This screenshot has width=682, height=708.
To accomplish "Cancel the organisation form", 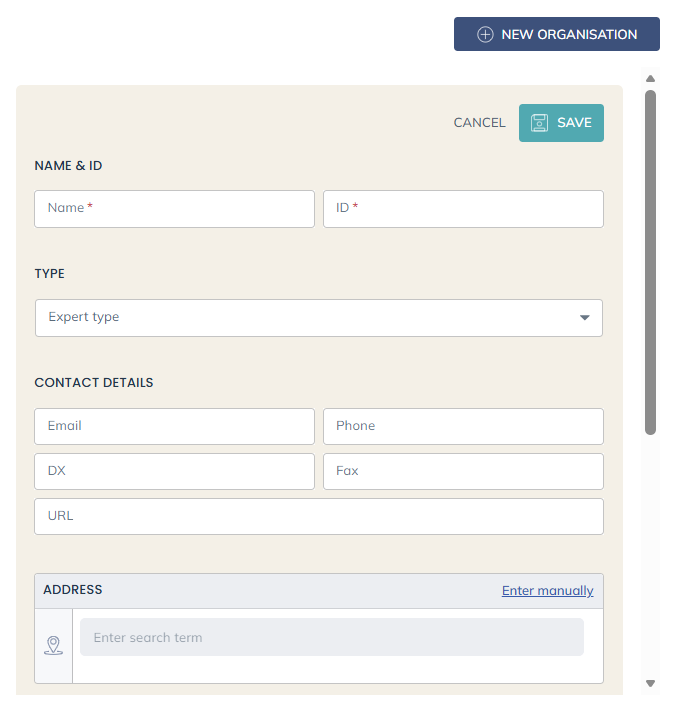I will pyautogui.click(x=479, y=123).
